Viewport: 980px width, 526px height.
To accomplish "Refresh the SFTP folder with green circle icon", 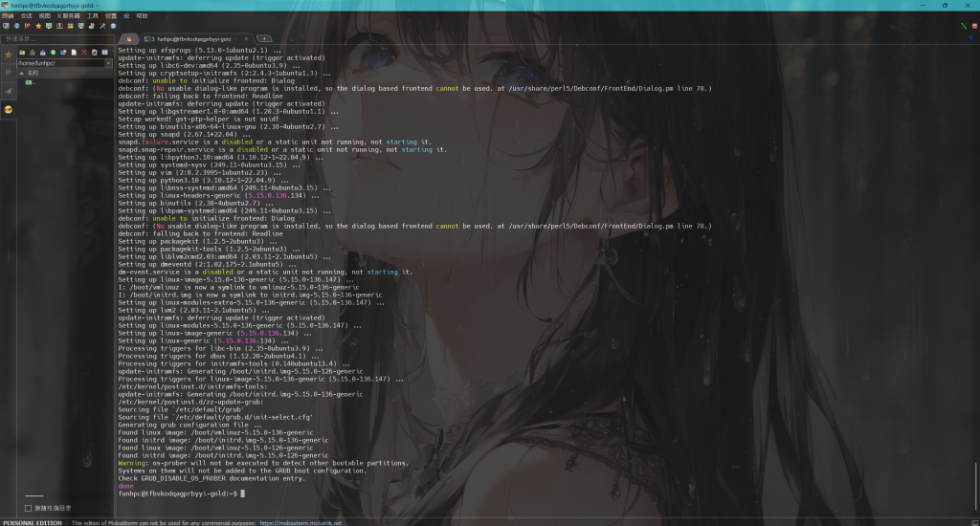I will point(54,53).
